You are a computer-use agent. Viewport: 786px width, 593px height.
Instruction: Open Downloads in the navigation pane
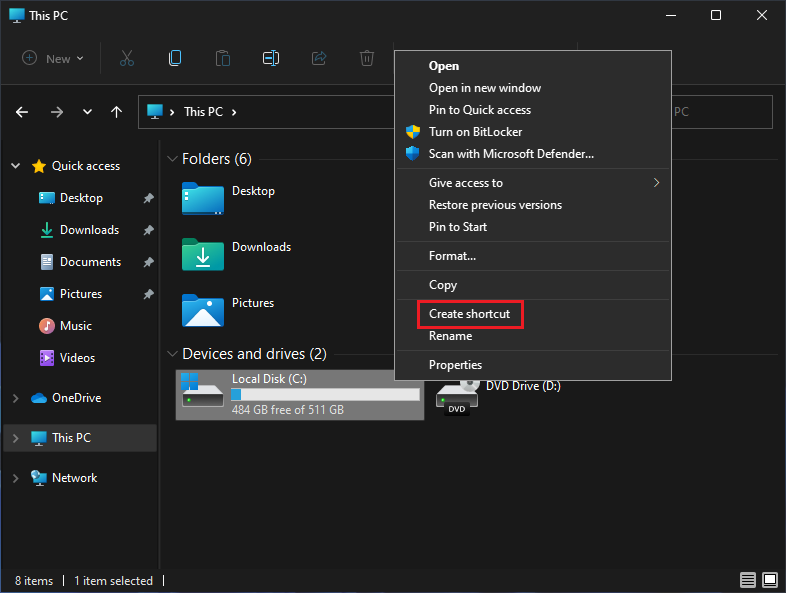[x=89, y=230]
